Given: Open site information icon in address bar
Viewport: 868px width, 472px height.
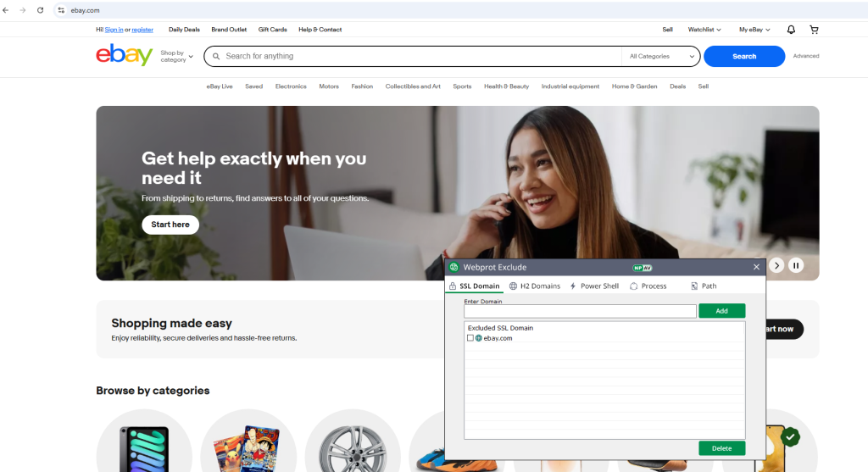Looking at the screenshot, I should (61, 10).
